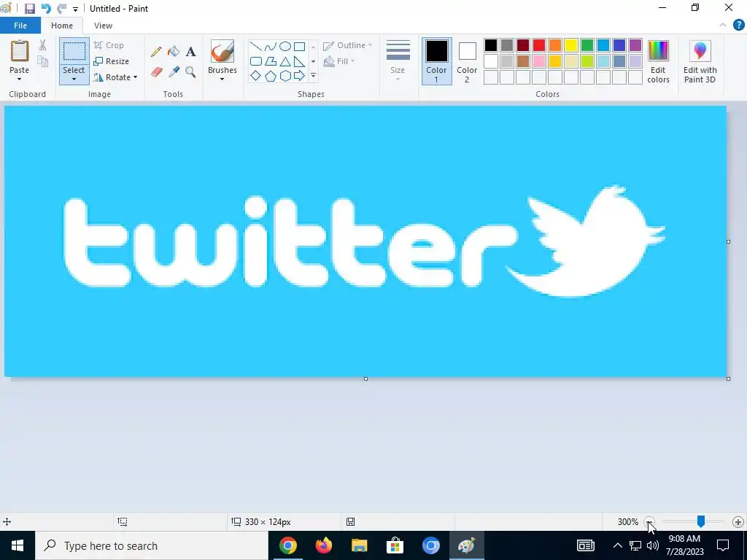Choose the Triangle shape
The height and width of the screenshot is (560, 747).
[285, 61]
